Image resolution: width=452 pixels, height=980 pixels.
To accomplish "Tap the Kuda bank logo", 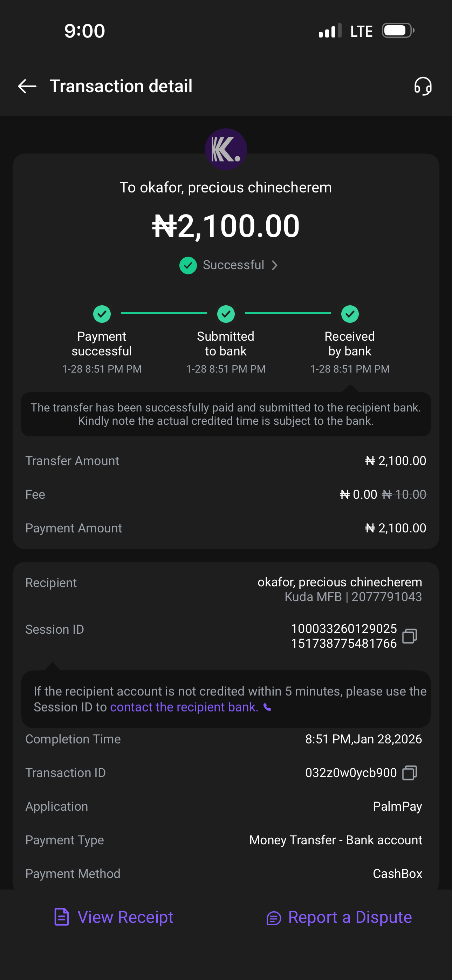I will (x=226, y=150).
